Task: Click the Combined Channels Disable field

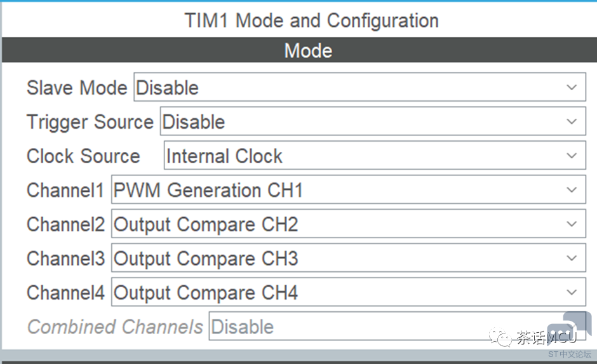Action: [397, 326]
